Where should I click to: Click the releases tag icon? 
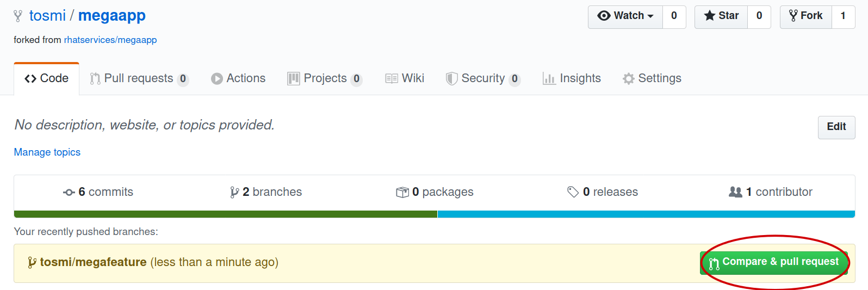573,192
